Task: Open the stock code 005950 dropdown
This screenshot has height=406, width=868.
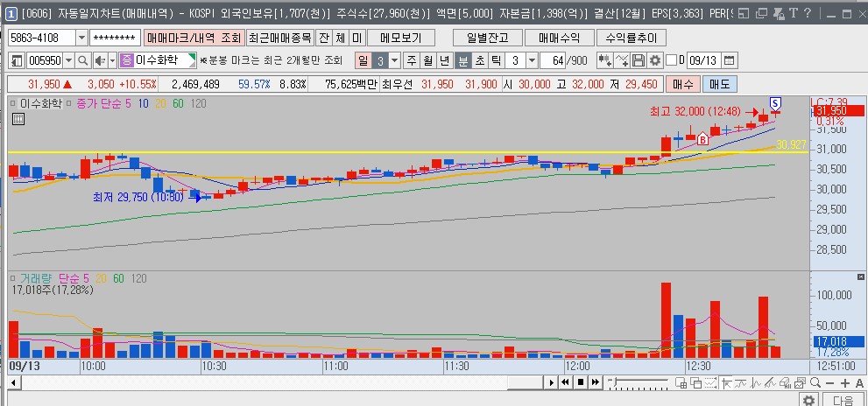Action: [x=69, y=60]
